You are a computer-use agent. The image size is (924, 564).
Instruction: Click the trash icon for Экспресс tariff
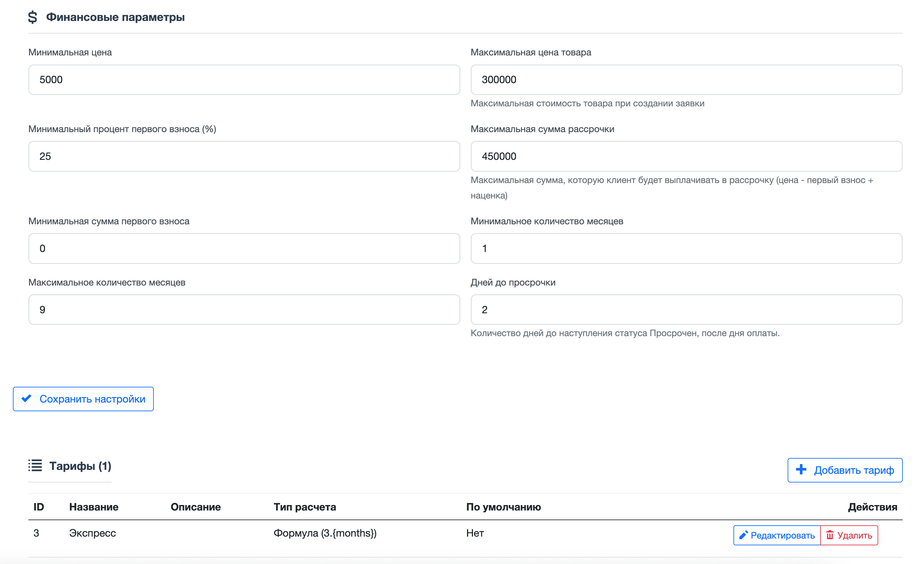[830, 535]
